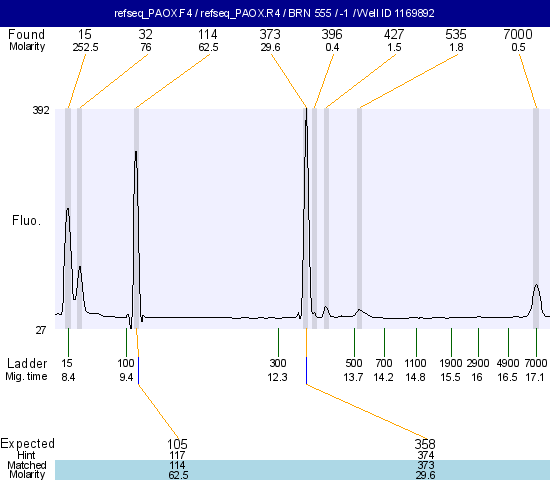Click the ladder 300 marker label
Screen dimensions: 550x480
click(278, 363)
